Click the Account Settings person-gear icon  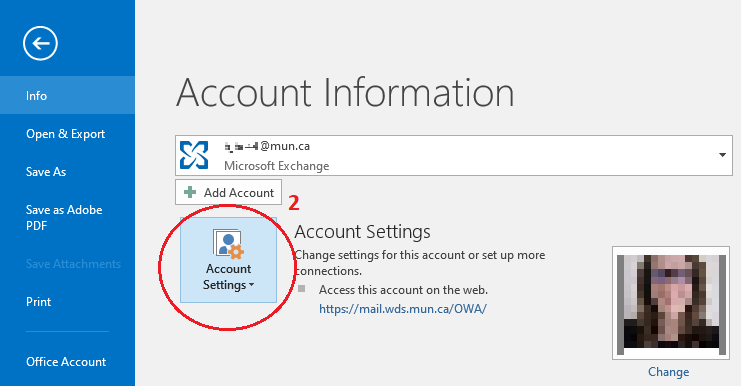[229, 244]
